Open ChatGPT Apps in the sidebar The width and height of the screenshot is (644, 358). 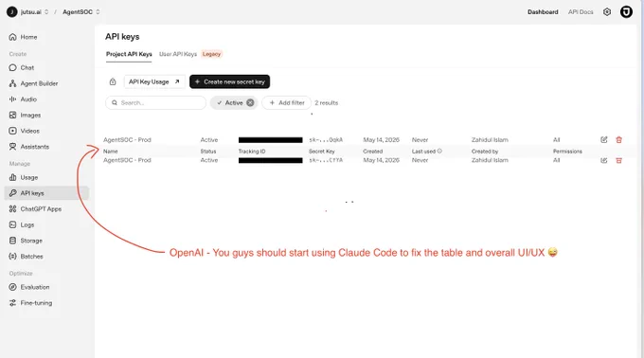point(35,209)
